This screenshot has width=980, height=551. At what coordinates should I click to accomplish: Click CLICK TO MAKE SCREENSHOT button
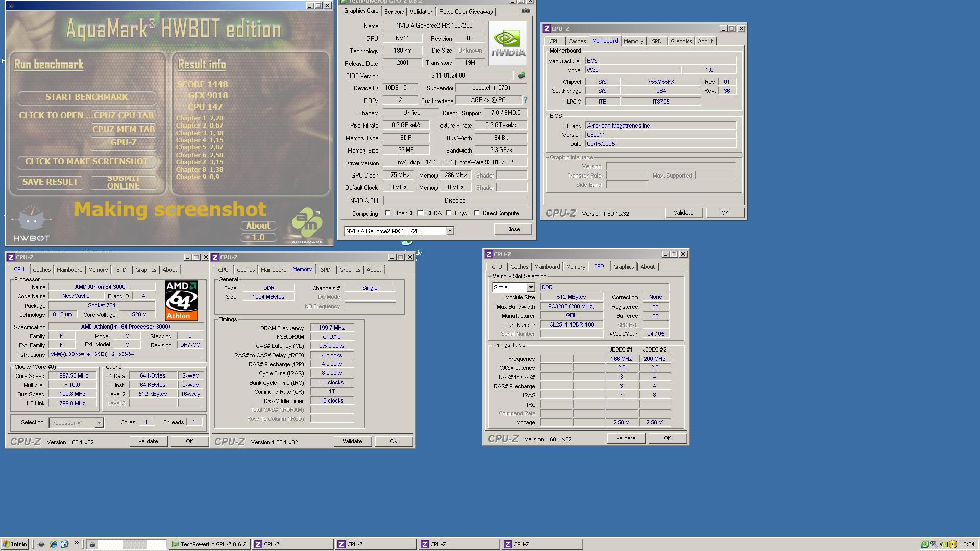[x=87, y=161]
